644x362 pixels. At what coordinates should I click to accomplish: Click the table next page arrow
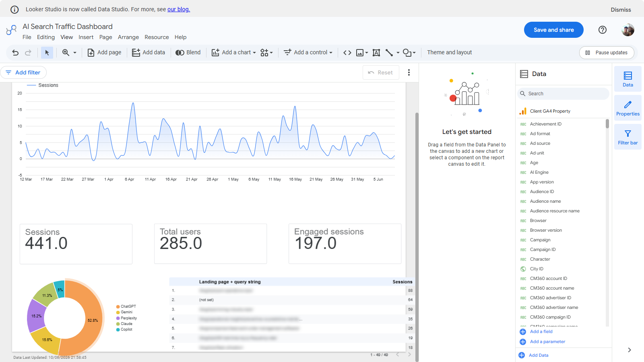click(x=409, y=354)
